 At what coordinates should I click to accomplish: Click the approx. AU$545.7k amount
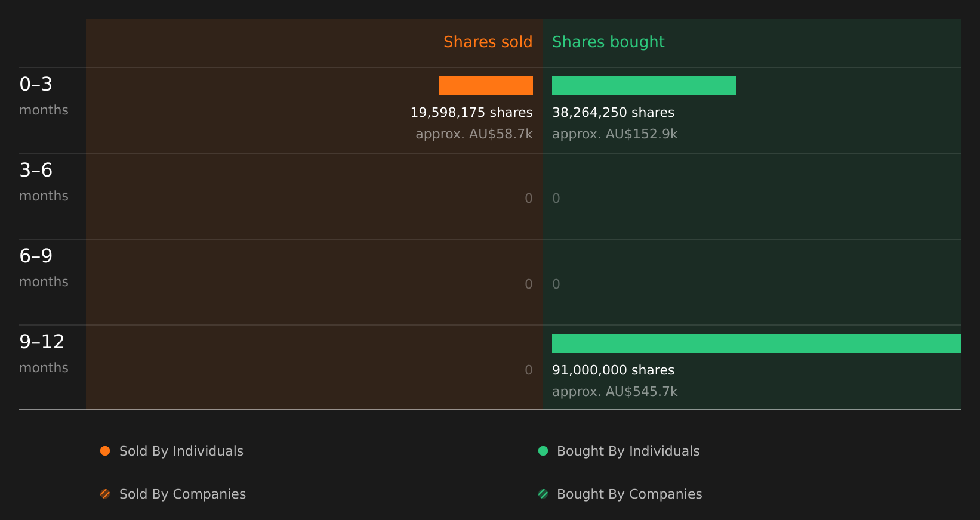[x=615, y=392]
